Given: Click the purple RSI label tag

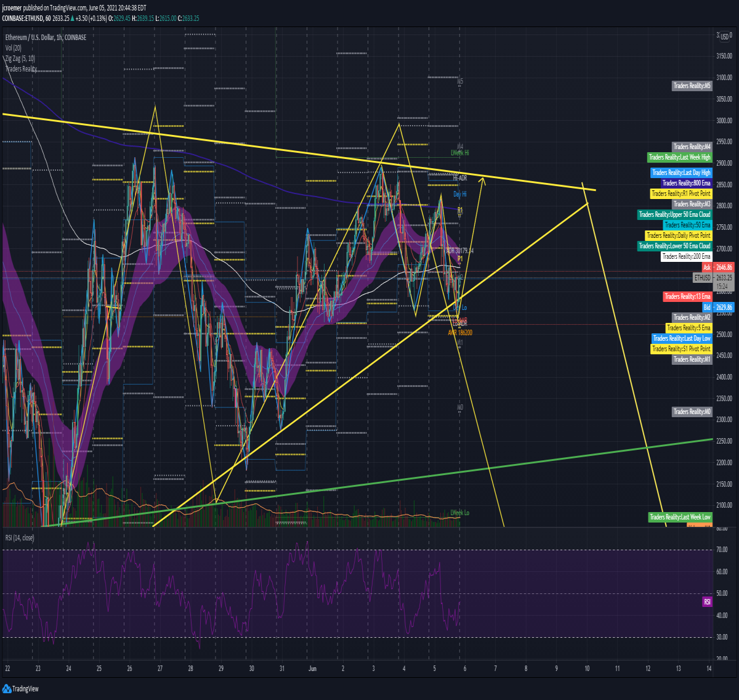Looking at the screenshot, I should (x=707, y=602).
